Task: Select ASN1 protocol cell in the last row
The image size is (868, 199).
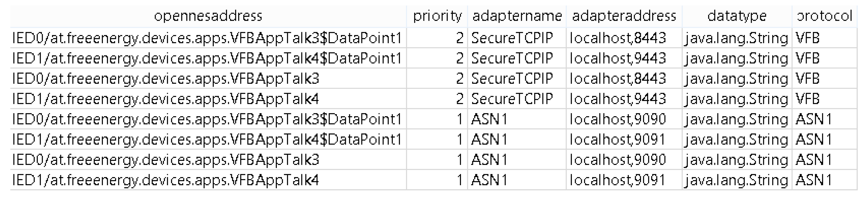Action: tap(814, 180)
